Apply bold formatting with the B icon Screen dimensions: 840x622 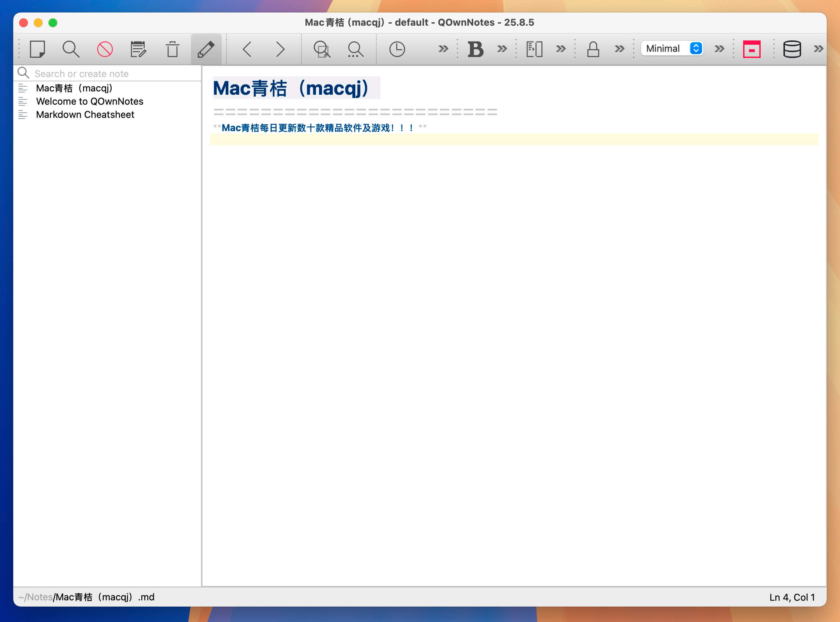point(475,49)
